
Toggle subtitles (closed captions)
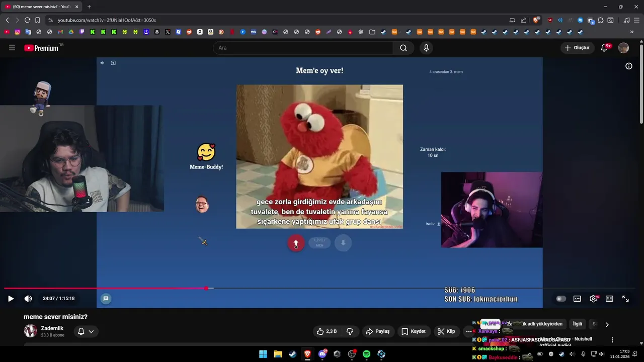coord(577,299)
